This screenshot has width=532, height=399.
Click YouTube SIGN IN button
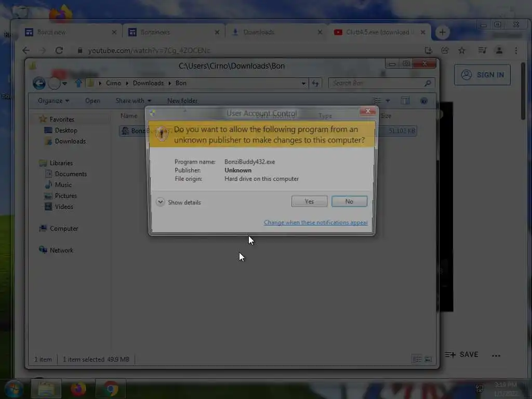coord(482,75)
